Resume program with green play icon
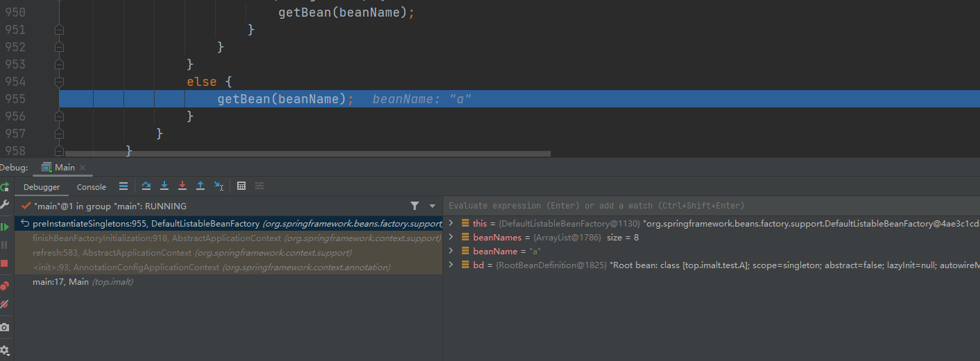 tap(5, 227)
